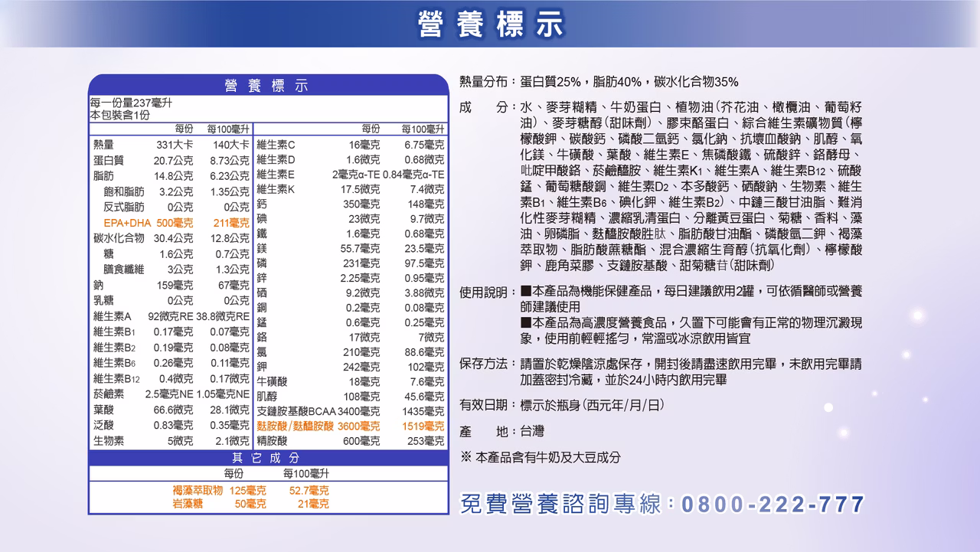Click the ※ allergen note about 牛奶及大豆
Viewport: 980px width, 552px height.
(540, 457)
